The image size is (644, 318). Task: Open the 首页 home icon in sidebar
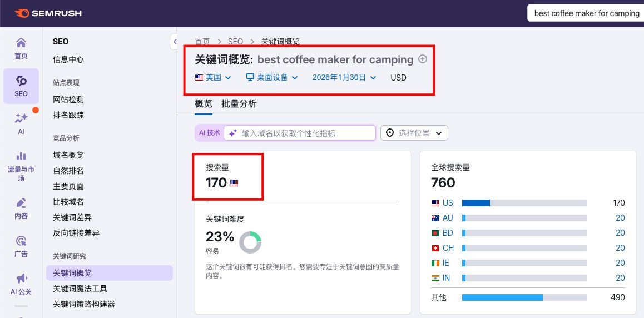(x=21, y=43)
